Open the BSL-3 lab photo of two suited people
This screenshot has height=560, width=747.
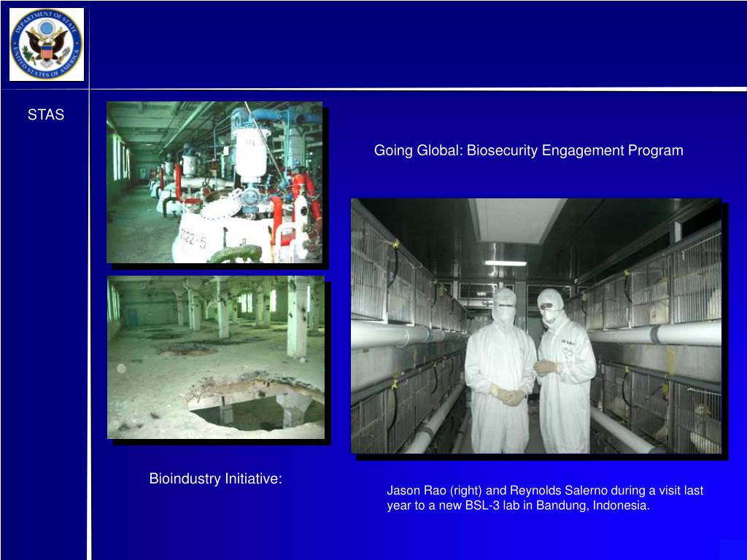tap(536, 326)
